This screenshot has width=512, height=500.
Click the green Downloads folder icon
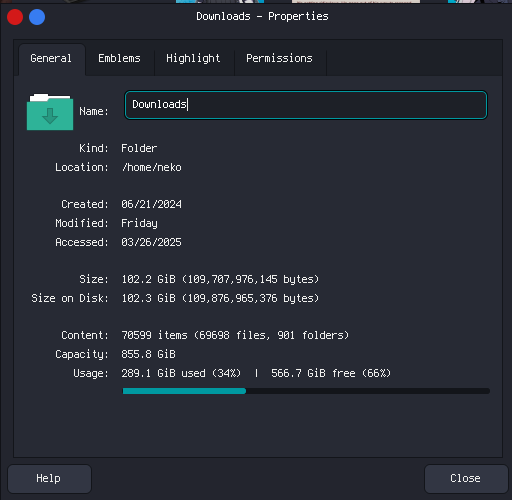tap(50, 112)
